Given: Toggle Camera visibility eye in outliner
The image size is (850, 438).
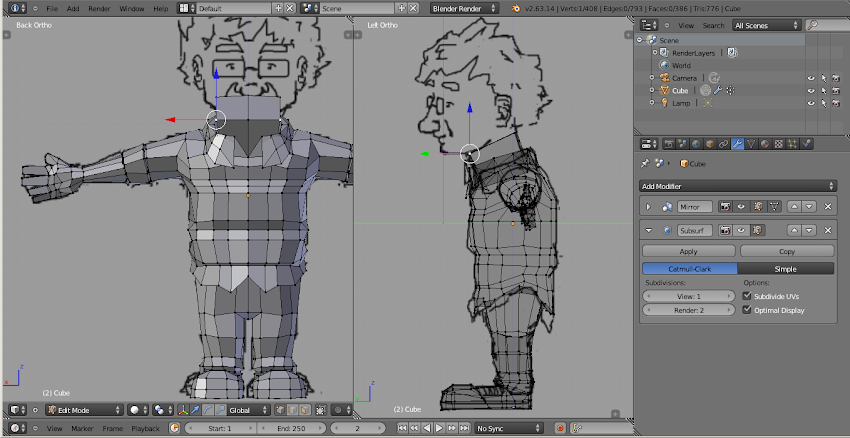Looking at the screenshot, I should (811, 78).
